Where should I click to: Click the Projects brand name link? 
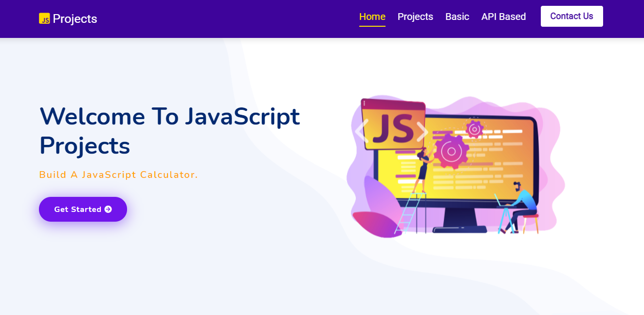75,19
